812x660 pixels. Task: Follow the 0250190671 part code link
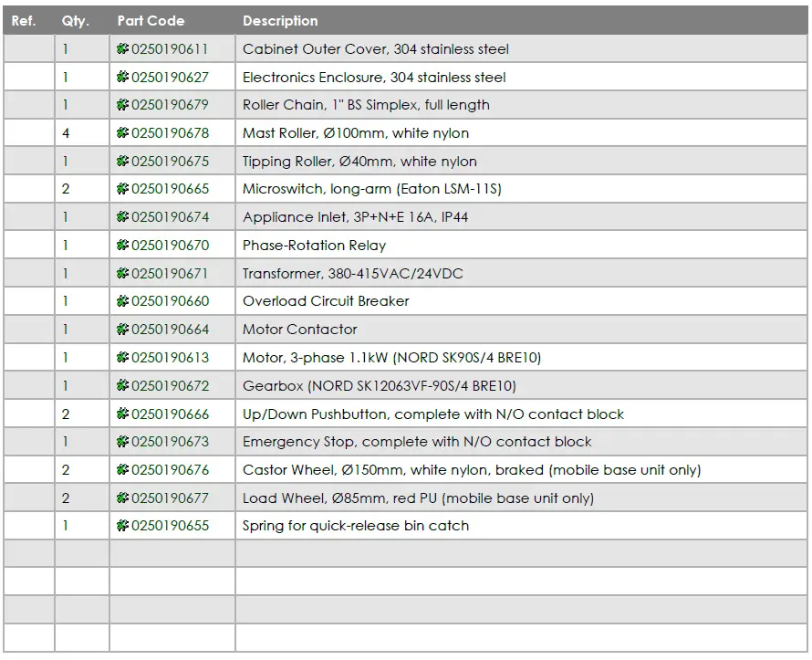coord(170,274)
